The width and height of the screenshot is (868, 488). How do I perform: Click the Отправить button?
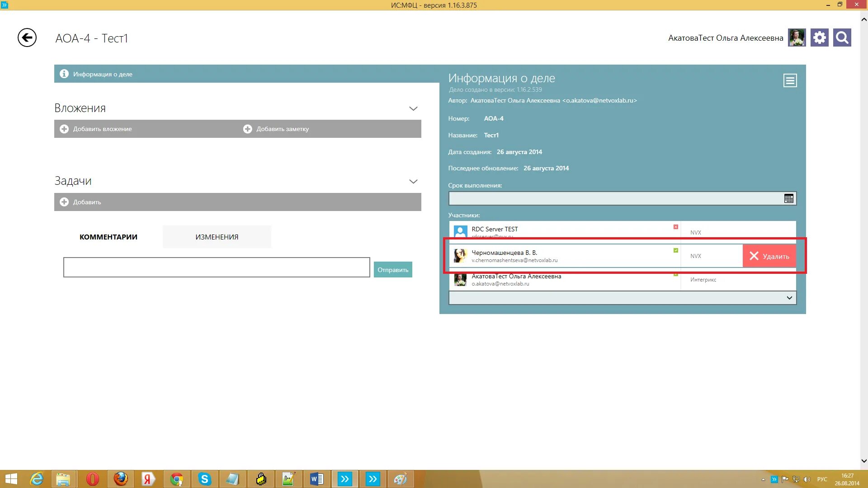coord(392,270)
